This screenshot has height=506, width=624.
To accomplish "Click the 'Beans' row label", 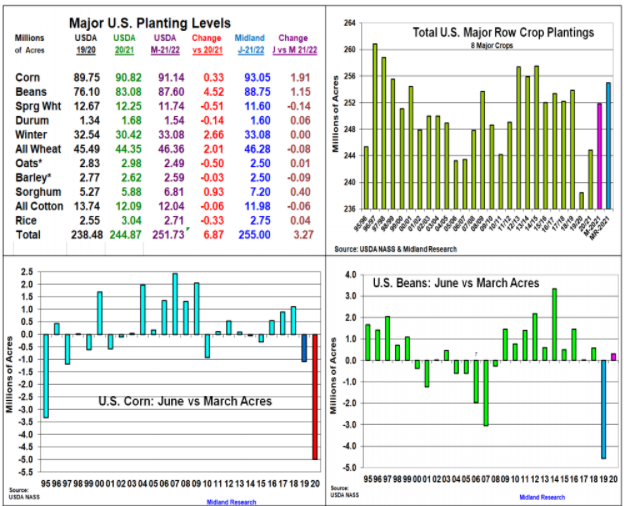I will click(31, 92).
